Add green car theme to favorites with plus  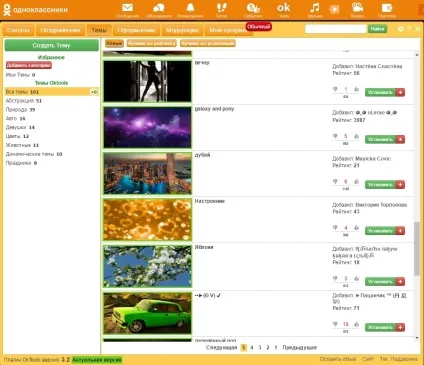click(400, 327)
